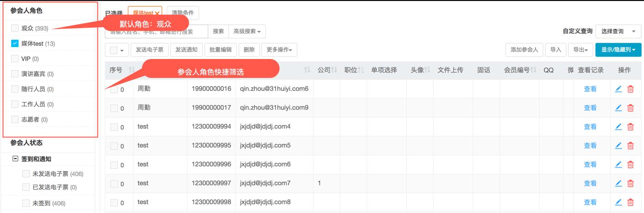Open the 显示/隐藏列 column dropdown
This screenshot has width=644, height=213.
point(618,50)
